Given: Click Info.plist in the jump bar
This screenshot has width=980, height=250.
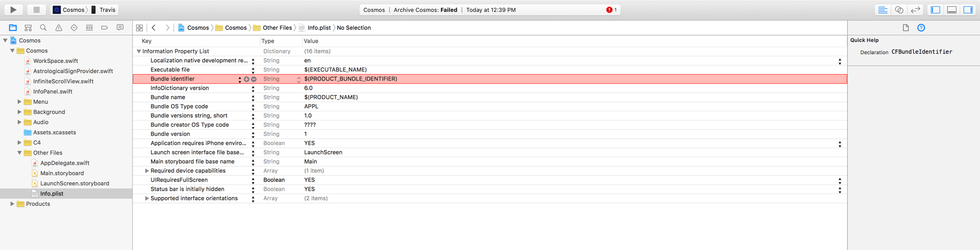Looking at the screenshot, I should pyautogui.click(x=315, y=28).
